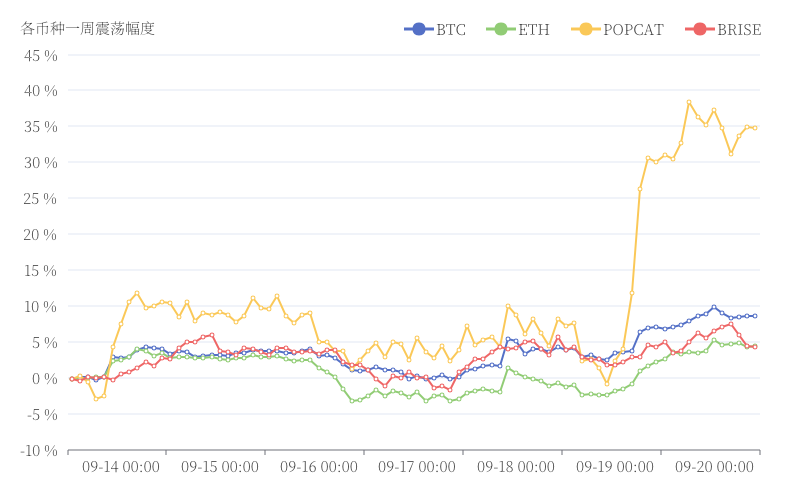Hide POPCAT series using yellow legend marker
The height and width of the screenshot is (500, 800).
[585, 30]
